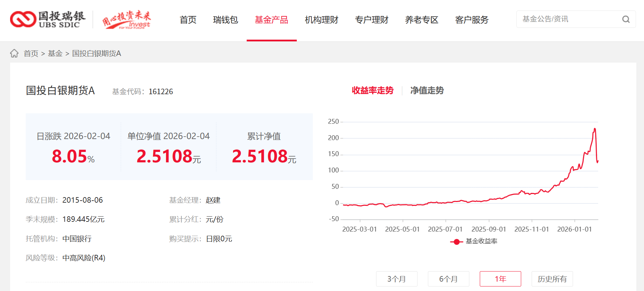Open the 机构理财 menu item

pos(321,20)
